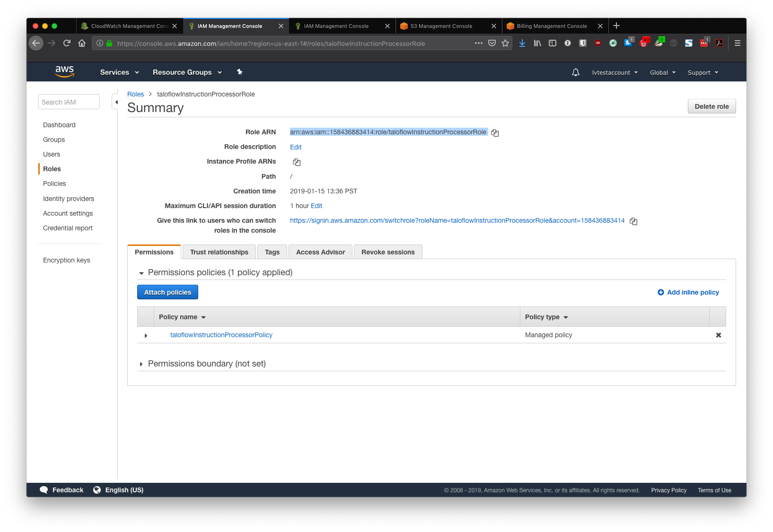
Task: Open the Resource Groups dropdown
Action: pos(187,72)
